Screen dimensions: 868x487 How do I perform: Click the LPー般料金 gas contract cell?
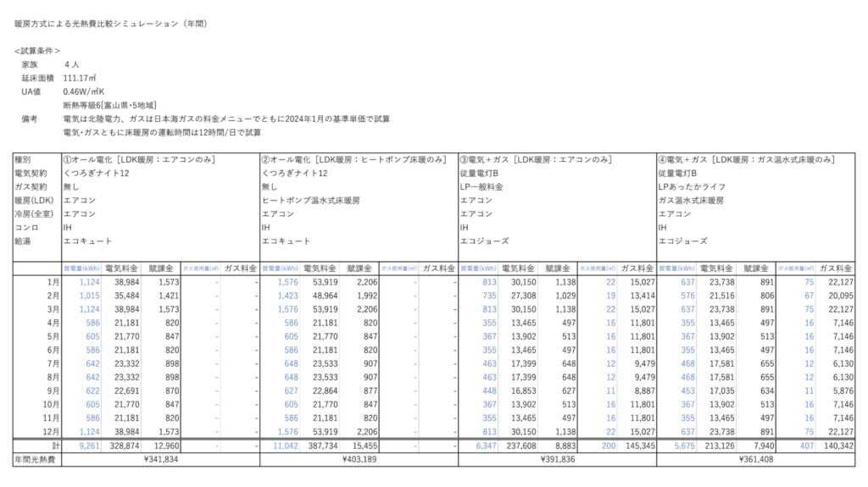(x=481, y=187)
